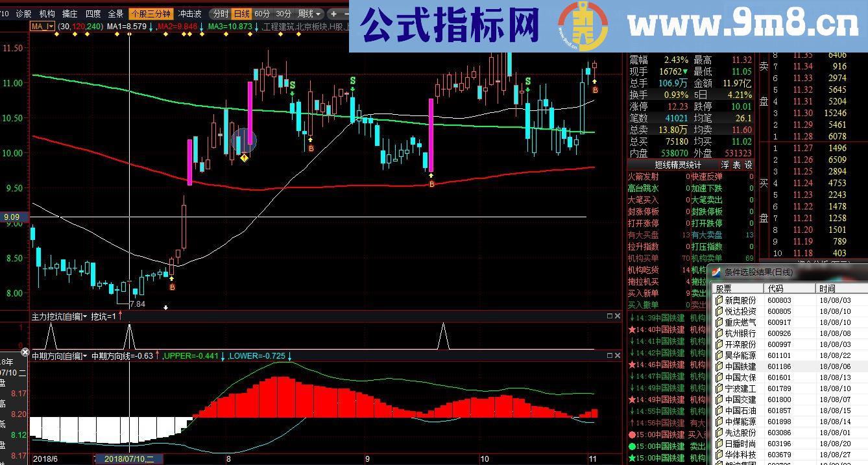This screenshot has height=465, width=868.
Task: Click the 冲击波 button
Action: coord(192,11)
